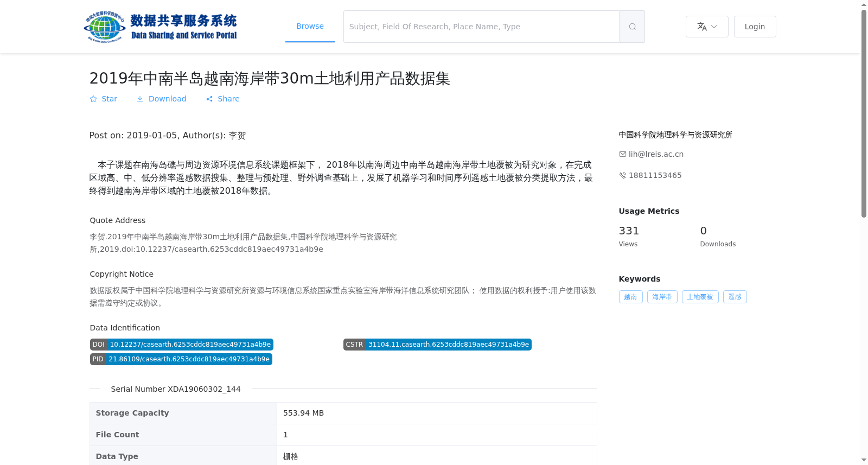Click the phone icon beside 18811153465
Viewport: 868px width, 465px height.
click(x=623, y=175)
